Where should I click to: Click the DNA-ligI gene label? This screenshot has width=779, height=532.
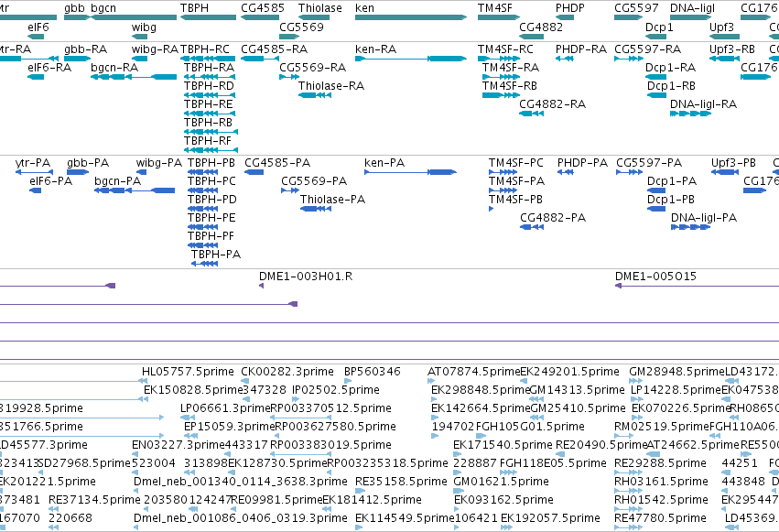[692, 8]
